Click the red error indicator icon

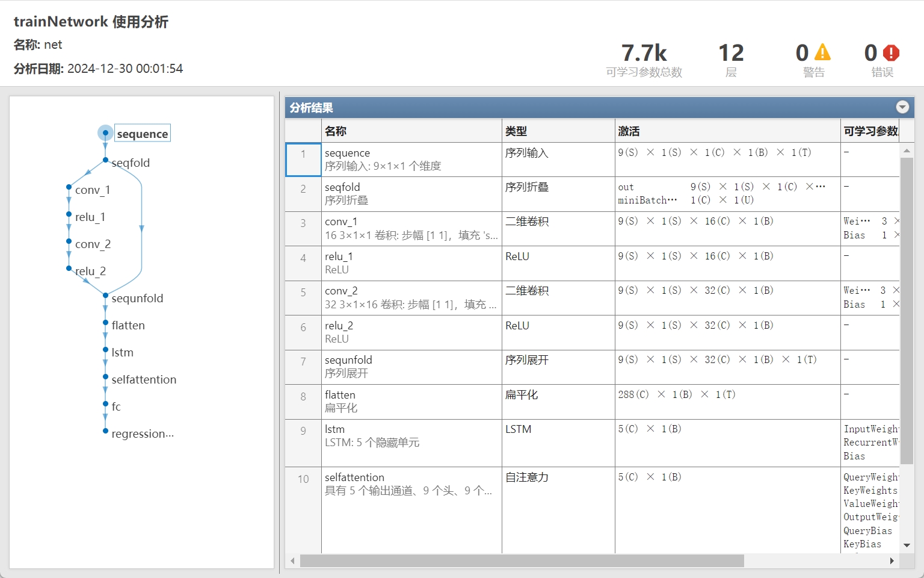click(x=891, y=53)
